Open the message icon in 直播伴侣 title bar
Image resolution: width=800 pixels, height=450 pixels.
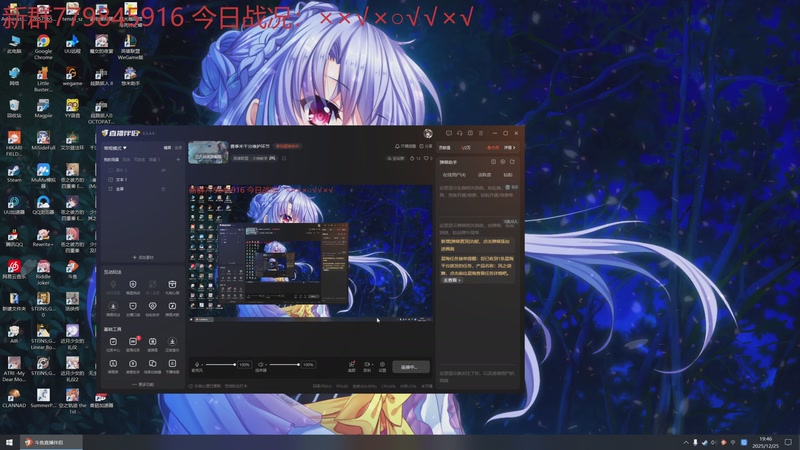tap(448, 133)
